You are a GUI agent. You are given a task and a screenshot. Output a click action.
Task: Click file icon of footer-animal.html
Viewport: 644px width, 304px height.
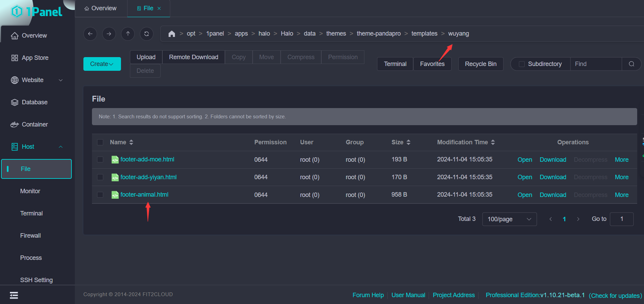click(x=115, y=195)
